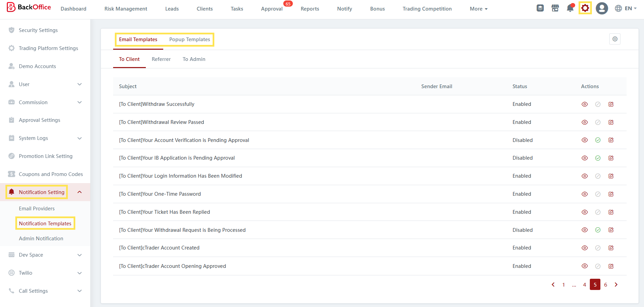This screenshot has height=307, width=644.
Task: Go to page 6 of templates
Action: tap(605, 285)
